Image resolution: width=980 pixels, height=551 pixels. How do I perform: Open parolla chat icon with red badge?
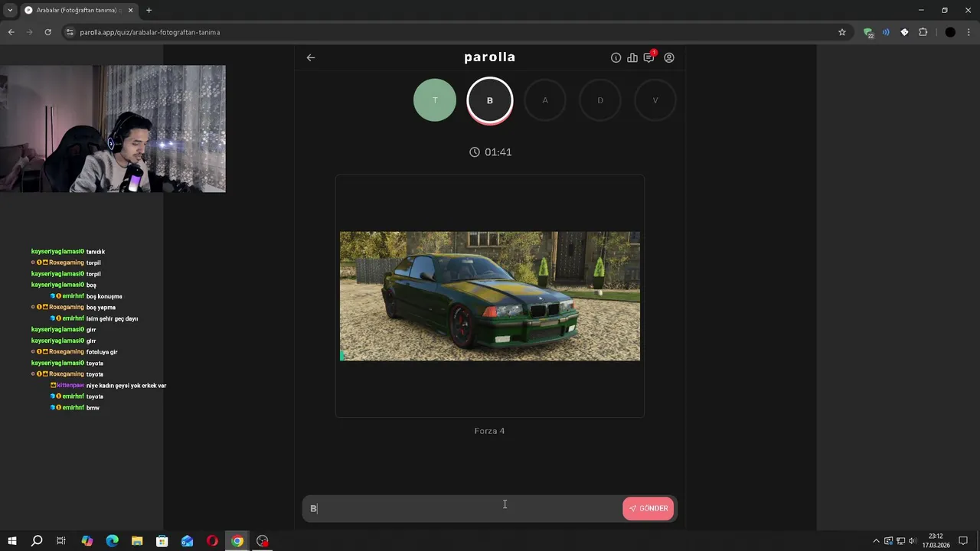point(649,57)
